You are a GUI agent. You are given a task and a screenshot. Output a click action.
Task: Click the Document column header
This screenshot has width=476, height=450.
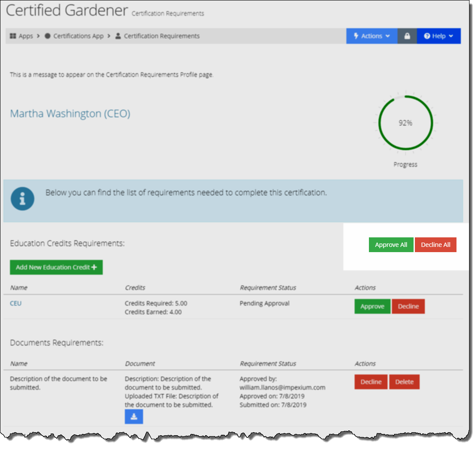(140, 363)
